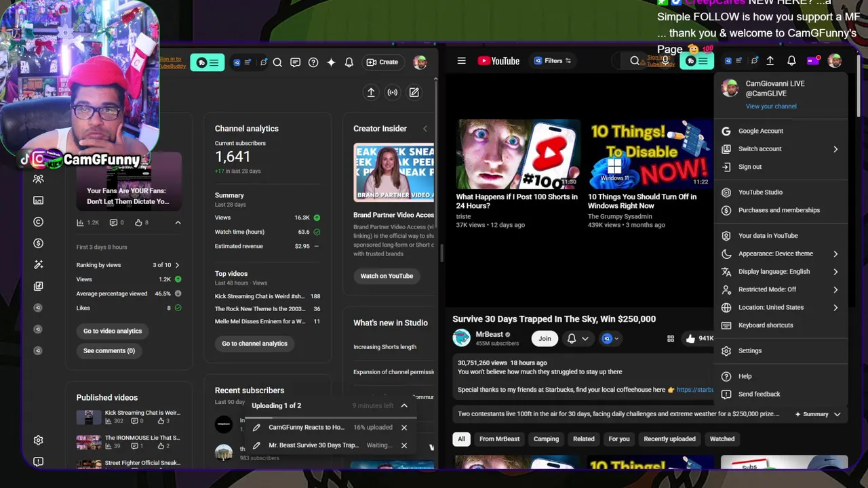Open the Subtitles sidebar icon
The image size is (868, 488).
pyautogui.click(x=39, y=201)
